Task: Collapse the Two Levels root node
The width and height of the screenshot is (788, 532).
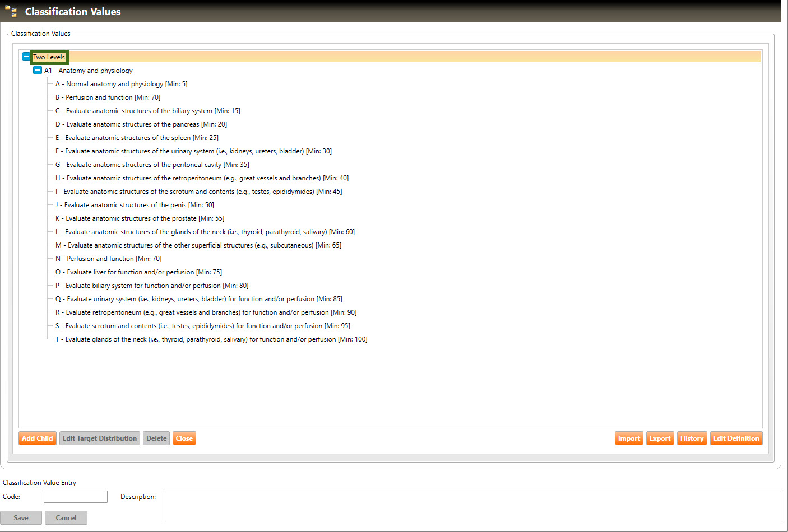Action: coord(26,57)
